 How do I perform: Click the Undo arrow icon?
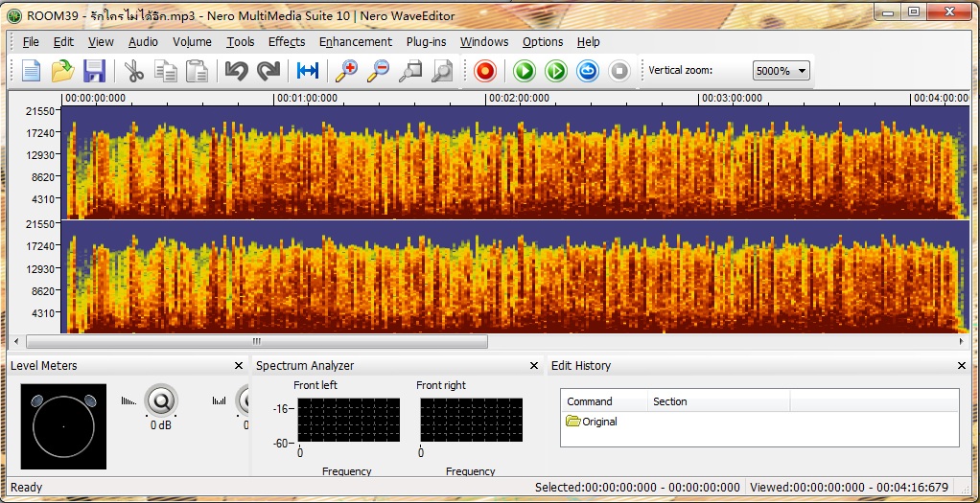[236, 71]
